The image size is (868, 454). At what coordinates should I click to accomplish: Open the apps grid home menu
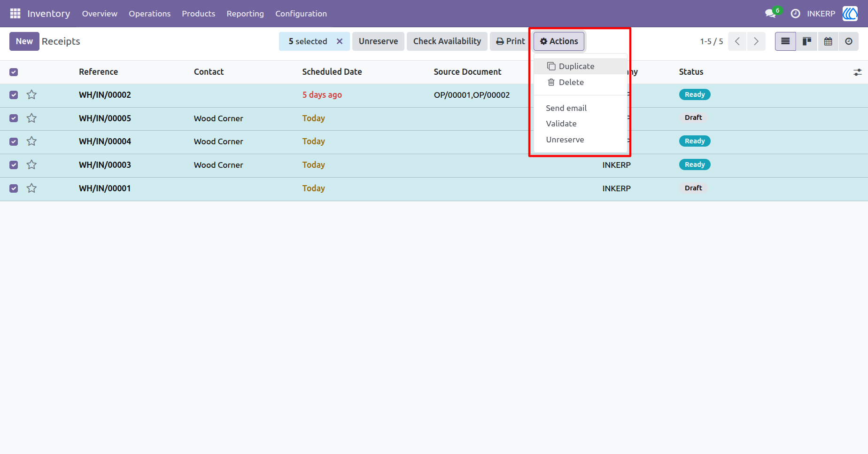(x=15, y=14)
